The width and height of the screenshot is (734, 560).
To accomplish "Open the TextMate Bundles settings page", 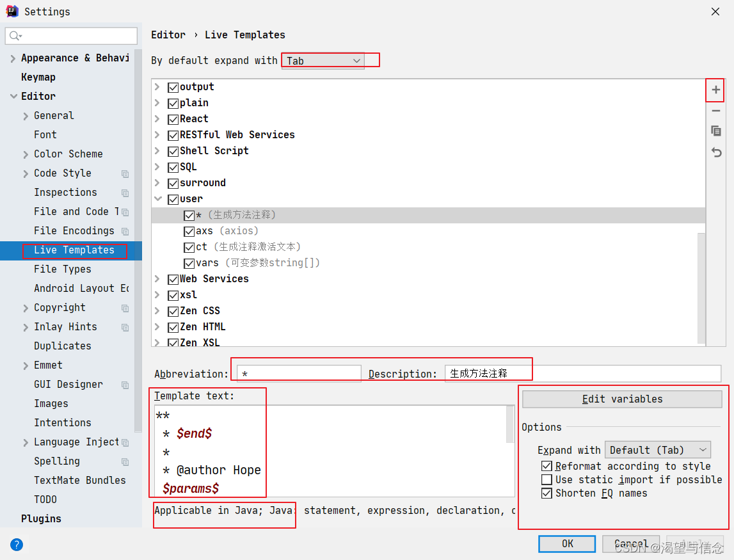I will click(80, 481).
